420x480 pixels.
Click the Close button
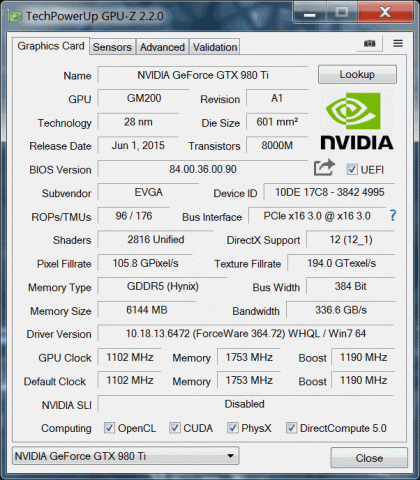coord(369,458)
